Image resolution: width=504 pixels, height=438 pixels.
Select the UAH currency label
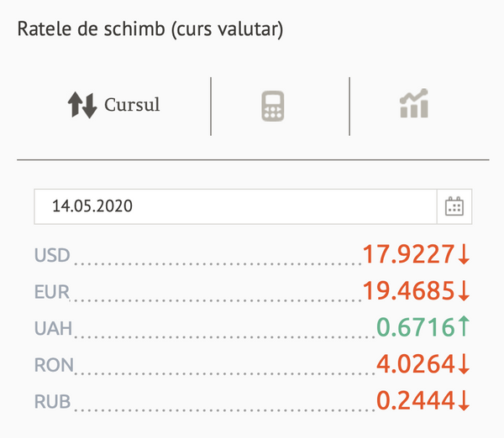[x=53, y=329]
